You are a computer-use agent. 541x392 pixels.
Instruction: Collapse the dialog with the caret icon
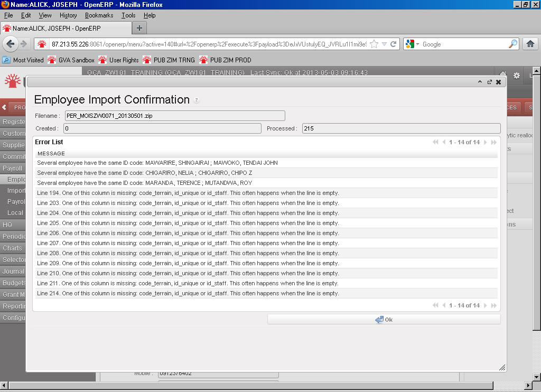point(480,82)
